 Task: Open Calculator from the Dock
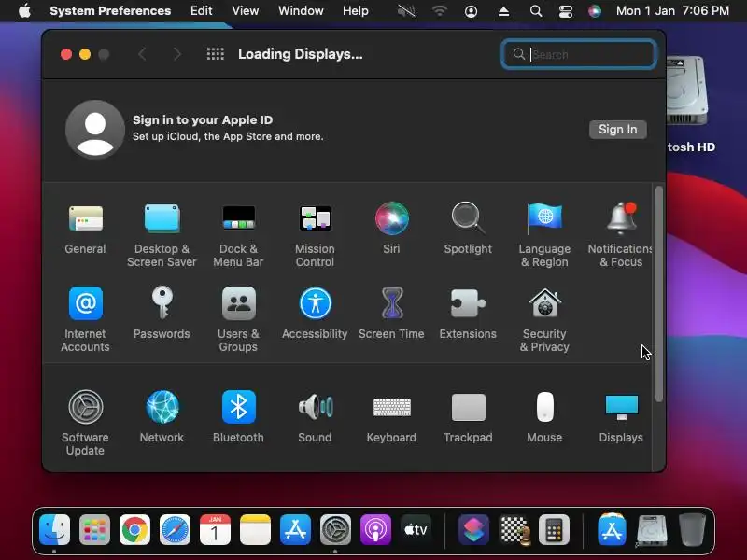(554, 529)
